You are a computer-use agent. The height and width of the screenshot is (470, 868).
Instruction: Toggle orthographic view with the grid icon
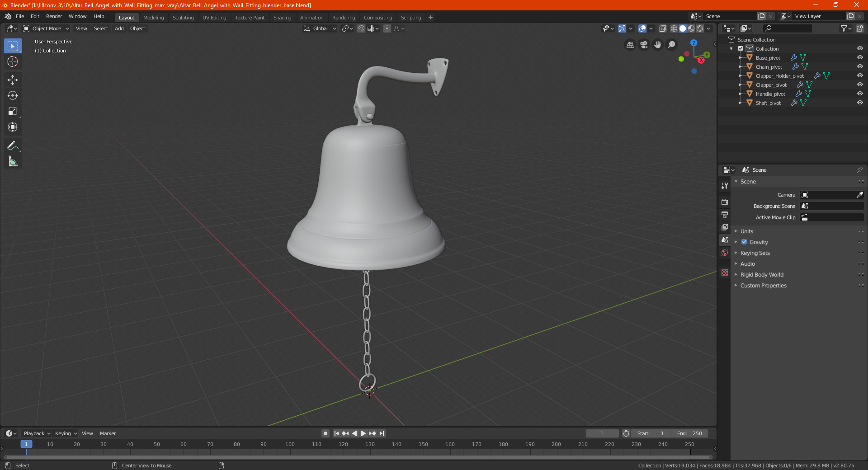click(x=630, y=45)
